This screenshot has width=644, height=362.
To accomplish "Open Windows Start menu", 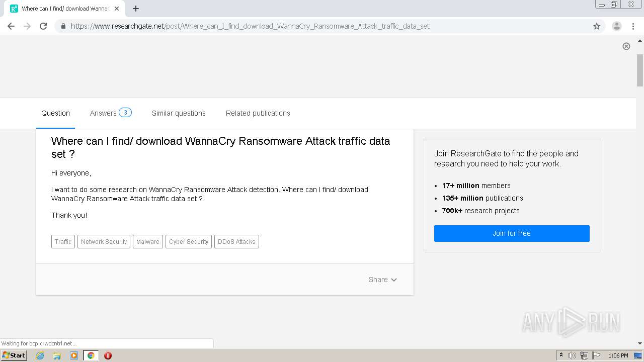I will click(14, 355).
